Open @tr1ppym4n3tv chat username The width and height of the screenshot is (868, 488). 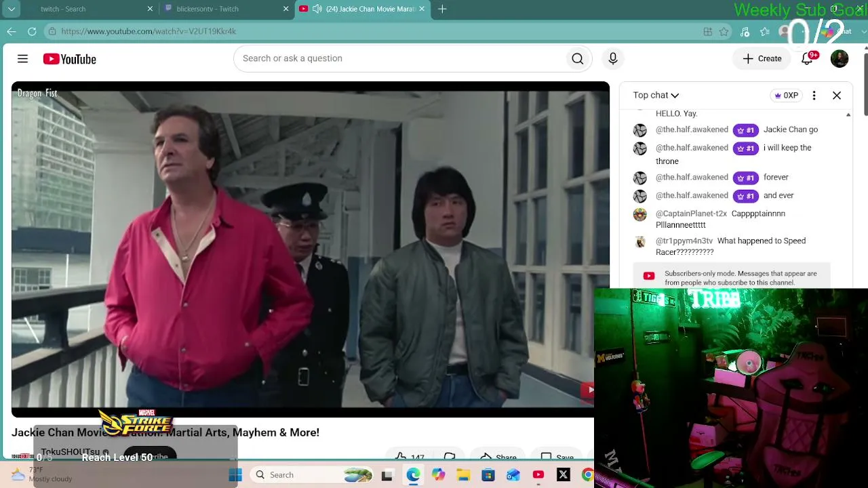click(684, 241)
